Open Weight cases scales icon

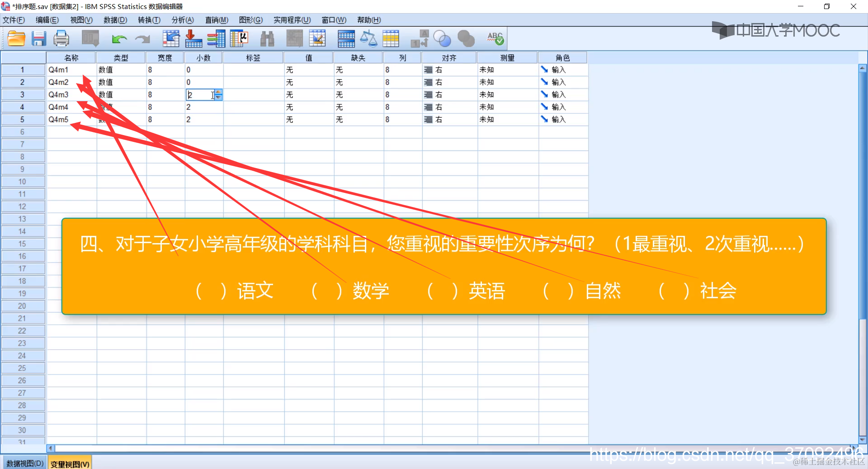368,39
